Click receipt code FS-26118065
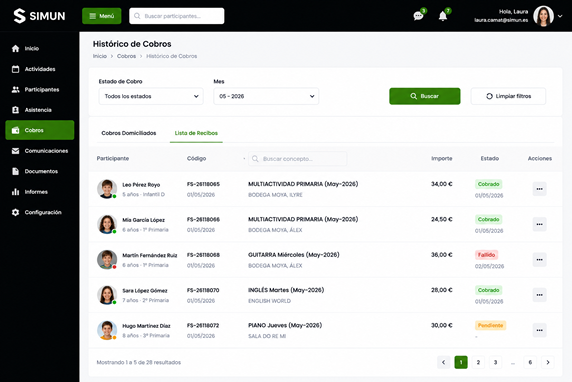The height and width of the screenshot is (382, 572). [203, 184]
